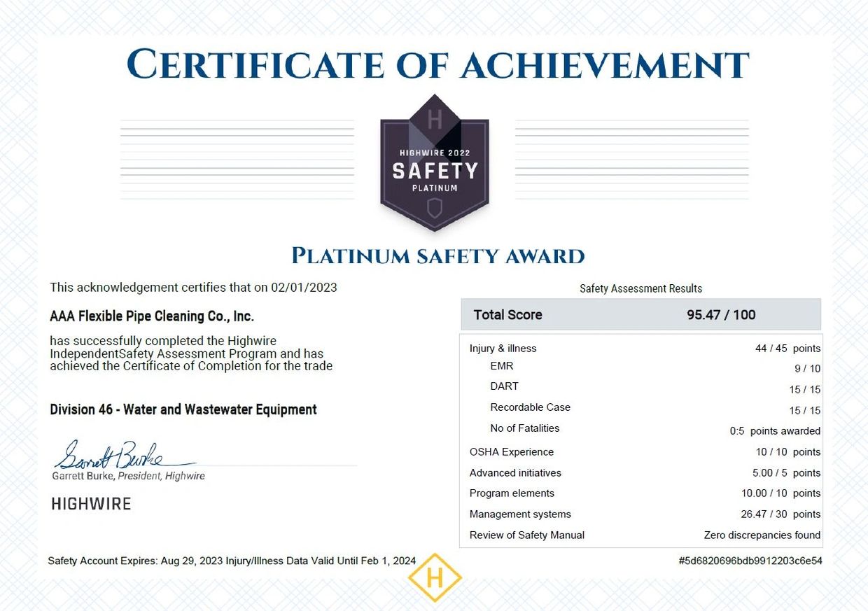The height and width of the screenshot is (611, 868).
Task: Click the Safety Account Expires date text
Action: [134, 561]
